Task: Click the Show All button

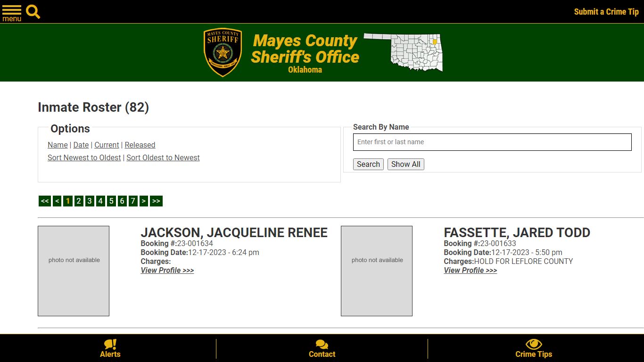Action: tap(406, 164)
